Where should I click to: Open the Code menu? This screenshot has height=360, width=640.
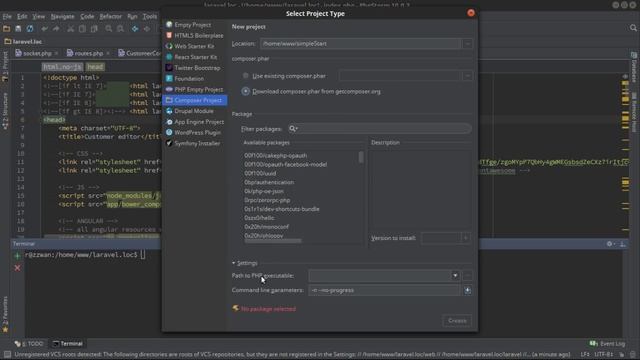(x=87, y=17)
